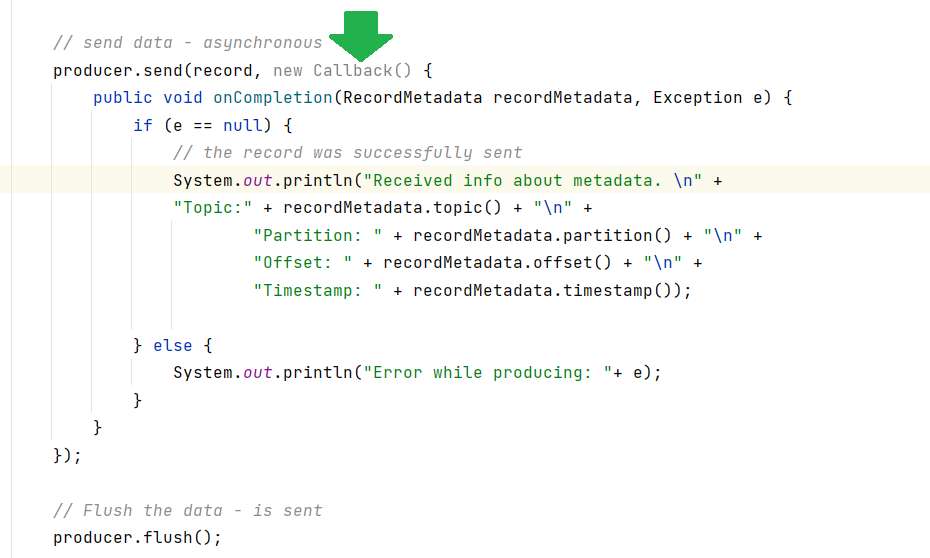The image size is (930, 558).
Task: Click the onCompletion method name
Action: pos(273,98)
